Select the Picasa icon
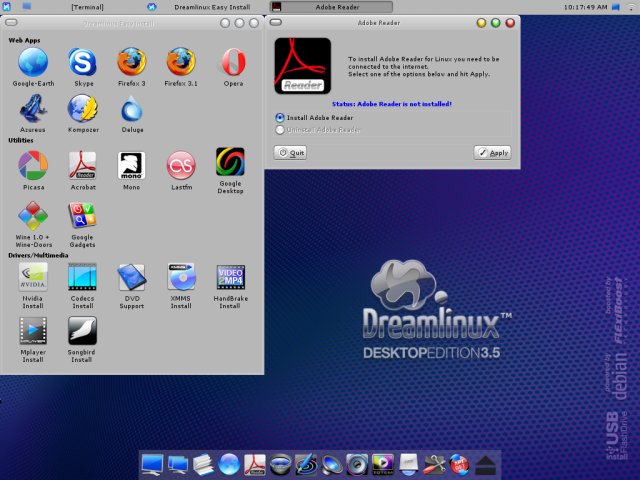Viewport: 640px width, 480px height. [x=33, y=165]
